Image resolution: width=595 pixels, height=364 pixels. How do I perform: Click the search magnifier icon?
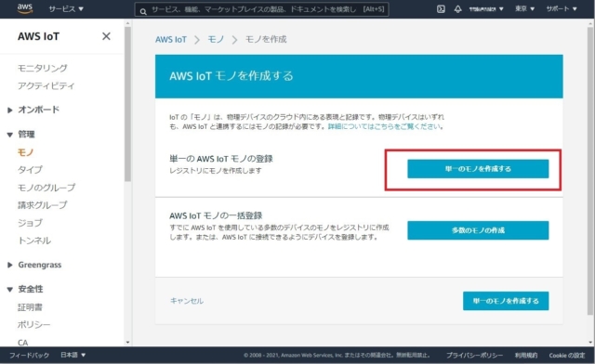coord(143,11)
